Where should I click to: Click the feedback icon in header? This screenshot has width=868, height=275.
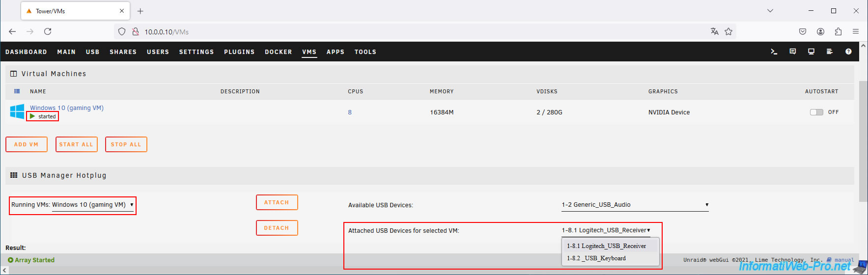(x=792, y=52)
